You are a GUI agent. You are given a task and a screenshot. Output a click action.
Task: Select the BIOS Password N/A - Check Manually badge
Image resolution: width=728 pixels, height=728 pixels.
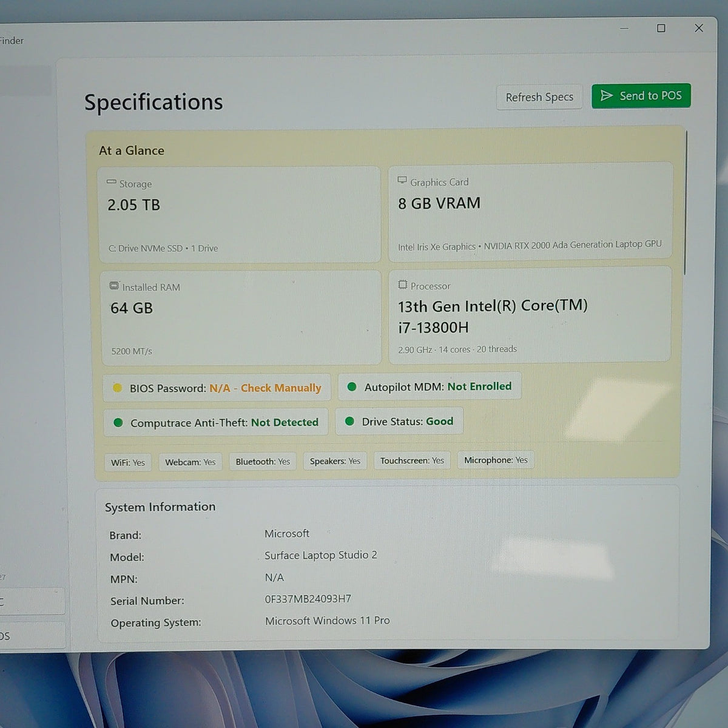click(217, 388)
